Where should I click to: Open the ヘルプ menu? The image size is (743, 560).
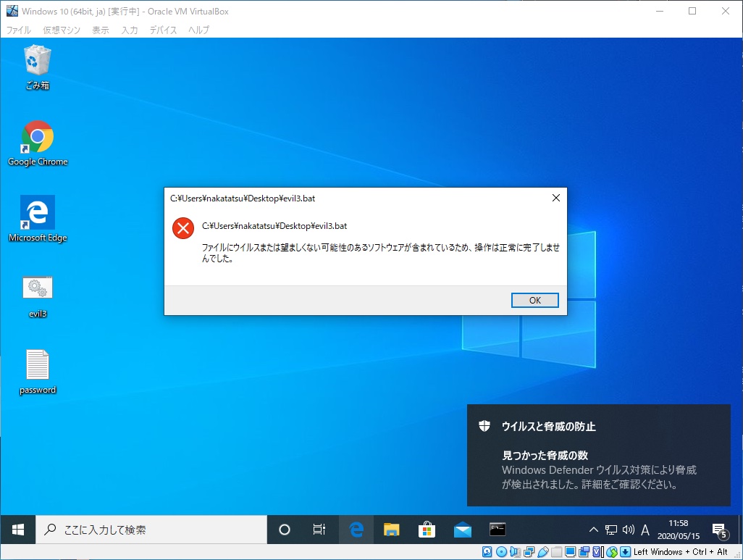(x=198, y=30)
